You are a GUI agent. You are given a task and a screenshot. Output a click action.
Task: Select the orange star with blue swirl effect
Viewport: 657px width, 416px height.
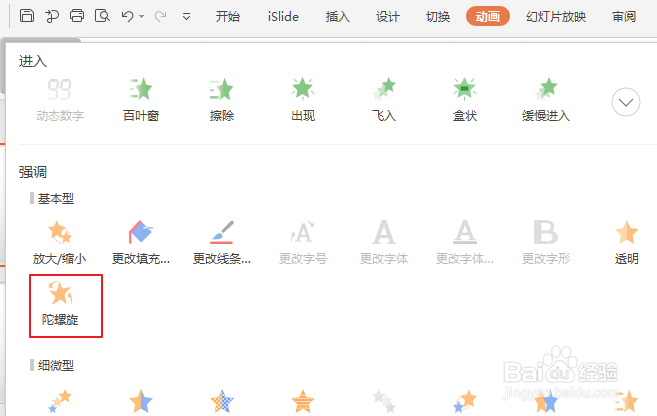pyautogui.click(x=465, y=401)
